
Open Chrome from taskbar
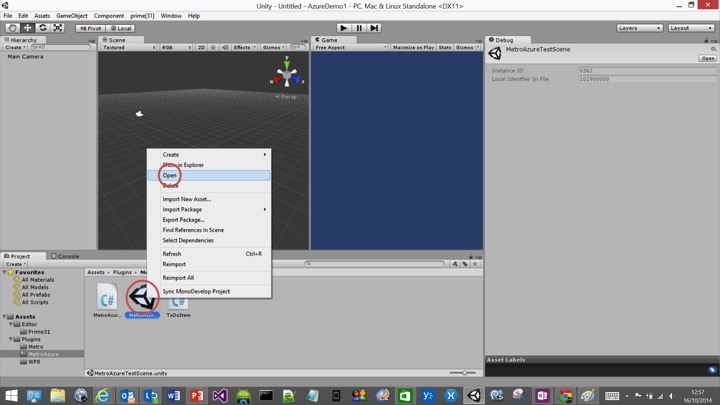point(565,395)
